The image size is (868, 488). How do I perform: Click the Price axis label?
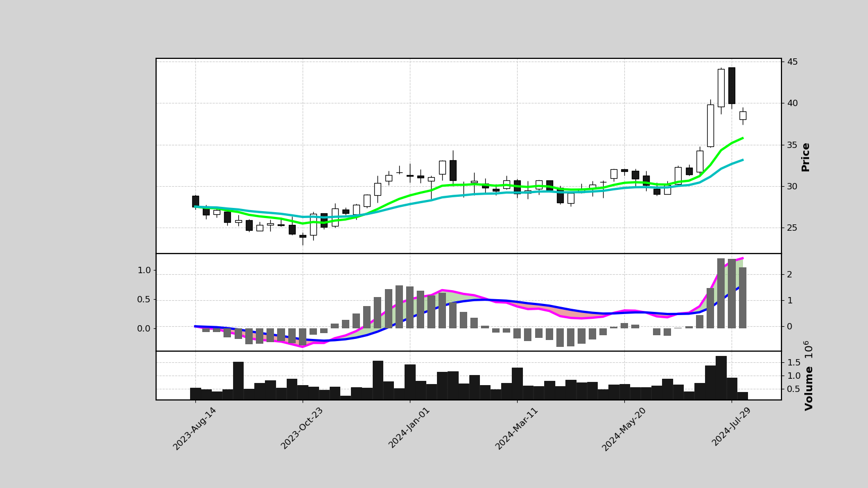coord(805,157)
